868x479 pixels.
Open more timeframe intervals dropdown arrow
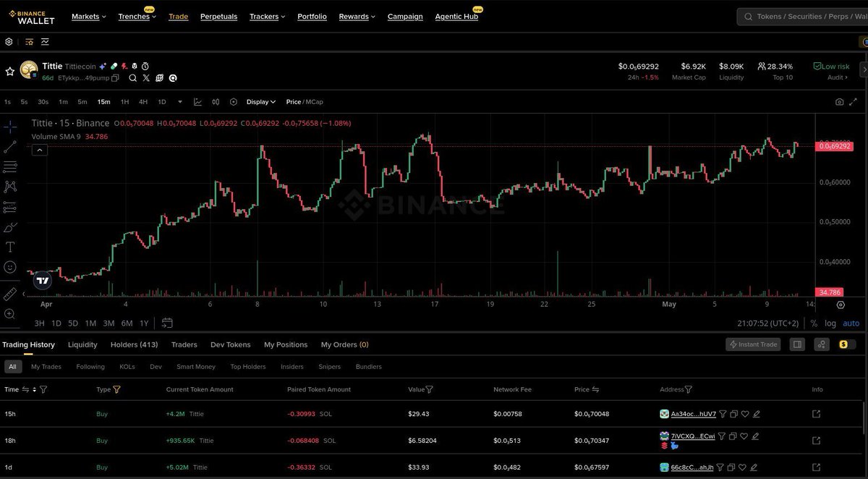coord(180,102)
